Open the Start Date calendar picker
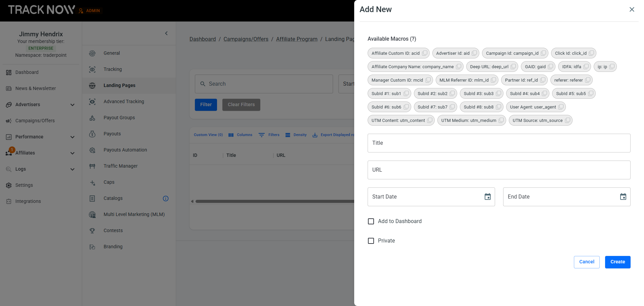 point(488,197)
